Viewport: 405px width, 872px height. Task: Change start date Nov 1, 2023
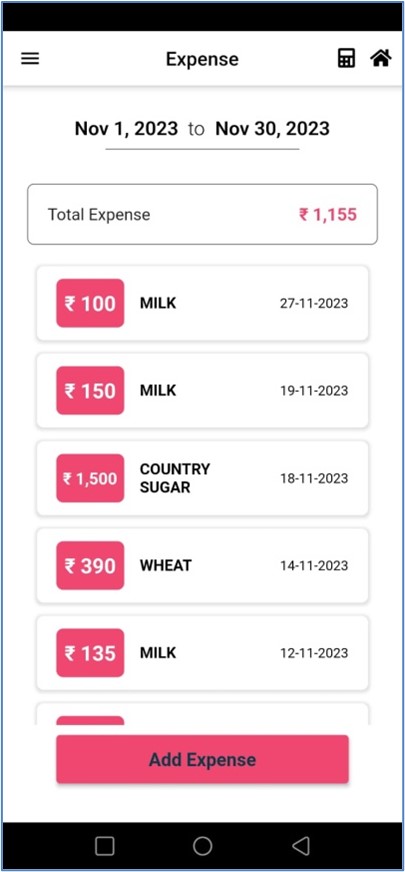(x=126, y=128)
